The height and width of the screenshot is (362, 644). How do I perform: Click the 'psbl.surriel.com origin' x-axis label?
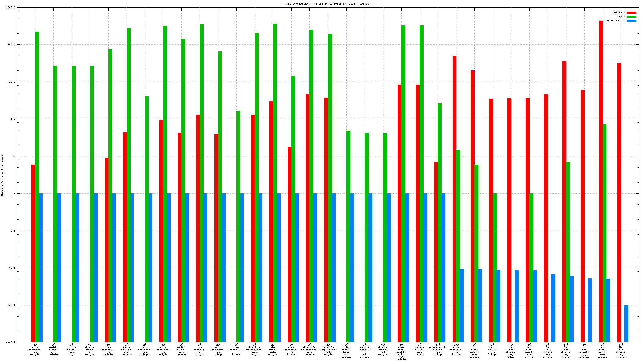click(x=127, y=350)
